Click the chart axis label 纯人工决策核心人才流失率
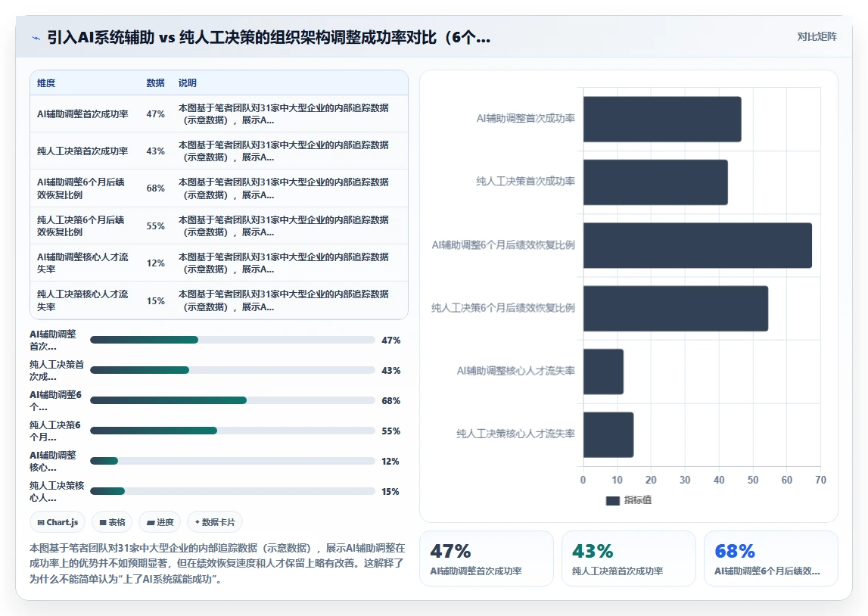 (515, 434)
